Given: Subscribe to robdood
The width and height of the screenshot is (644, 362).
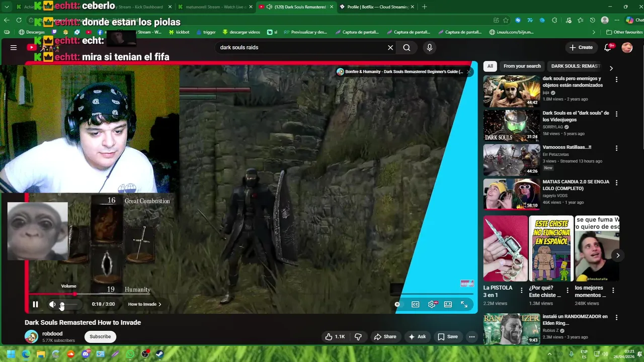Looking at the screenshot, I should 100,336.
